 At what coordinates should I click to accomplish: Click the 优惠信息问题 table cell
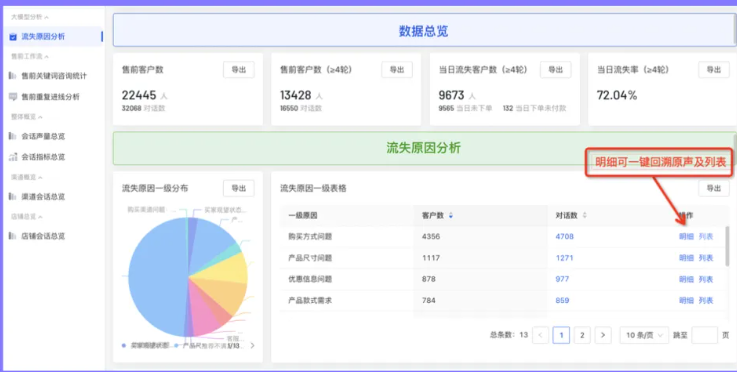(x=310, y=279)
